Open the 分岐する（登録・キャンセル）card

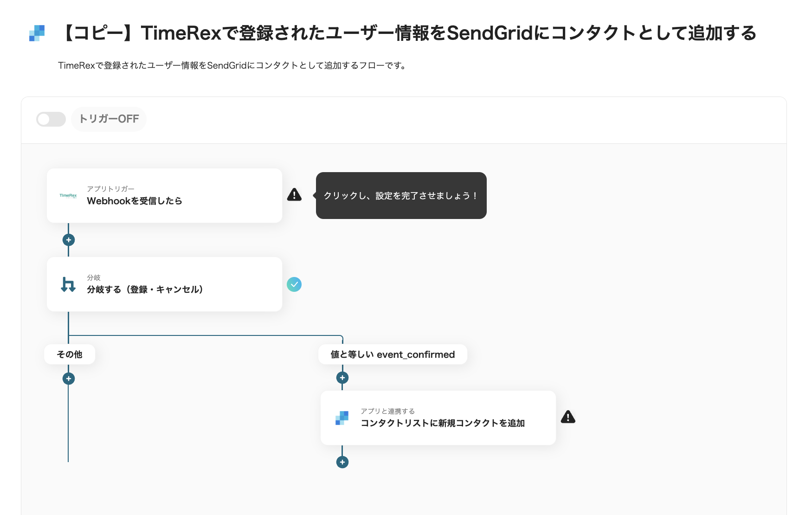164,284
